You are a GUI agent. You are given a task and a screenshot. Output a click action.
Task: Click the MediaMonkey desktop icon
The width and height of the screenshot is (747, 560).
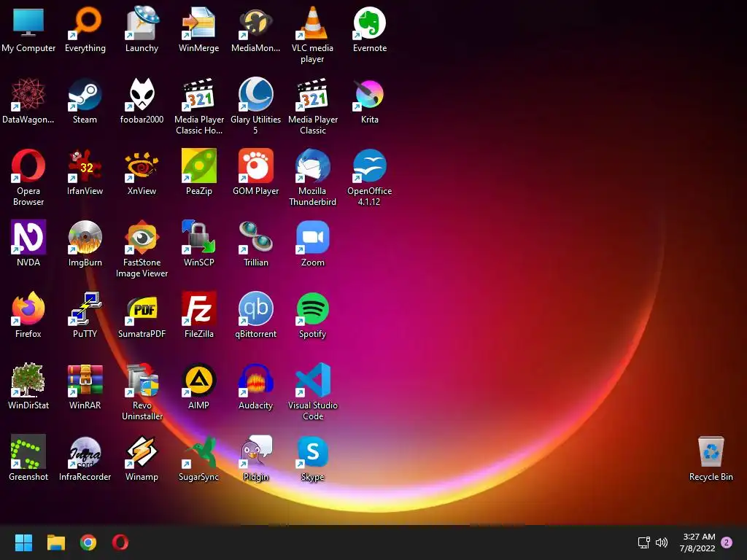pos(256,23)
